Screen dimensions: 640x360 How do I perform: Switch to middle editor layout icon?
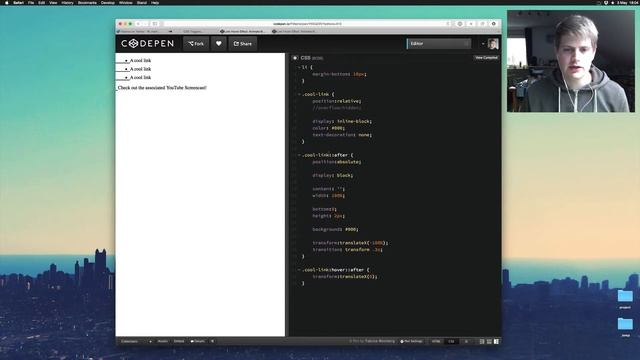coord(489,341)
